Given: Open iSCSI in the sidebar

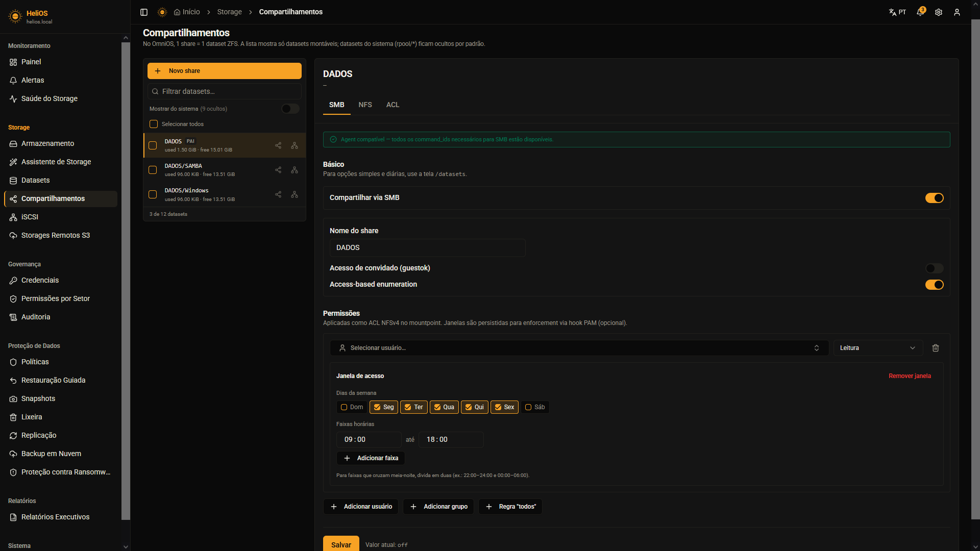Looking at the screenshot, I should tap(60, 217).
